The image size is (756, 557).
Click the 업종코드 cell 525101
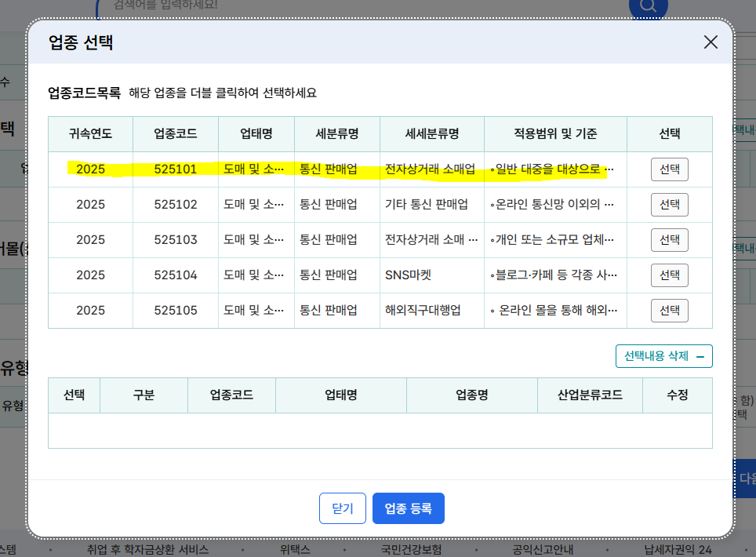point(176,169)
